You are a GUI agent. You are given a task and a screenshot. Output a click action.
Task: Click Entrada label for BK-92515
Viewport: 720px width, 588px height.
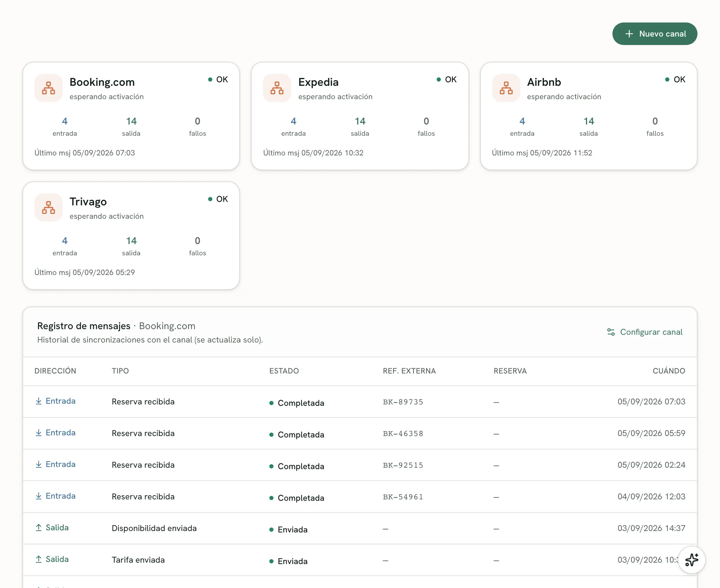60,464
